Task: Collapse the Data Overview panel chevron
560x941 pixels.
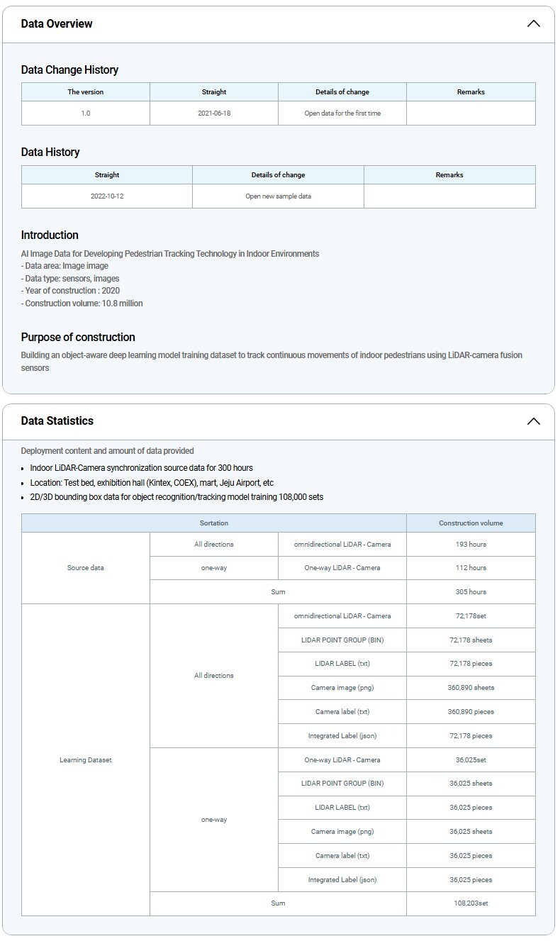Action: point(533,23)
